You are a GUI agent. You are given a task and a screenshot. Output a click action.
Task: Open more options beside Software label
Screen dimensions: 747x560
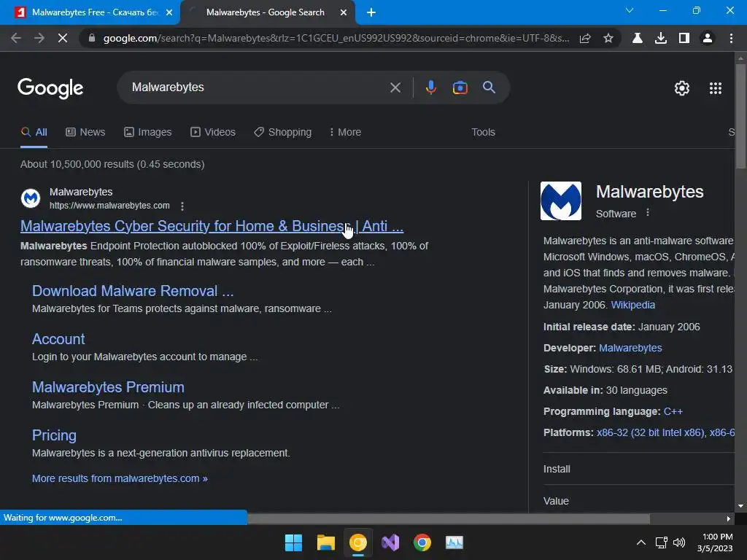tap(648, 213)
